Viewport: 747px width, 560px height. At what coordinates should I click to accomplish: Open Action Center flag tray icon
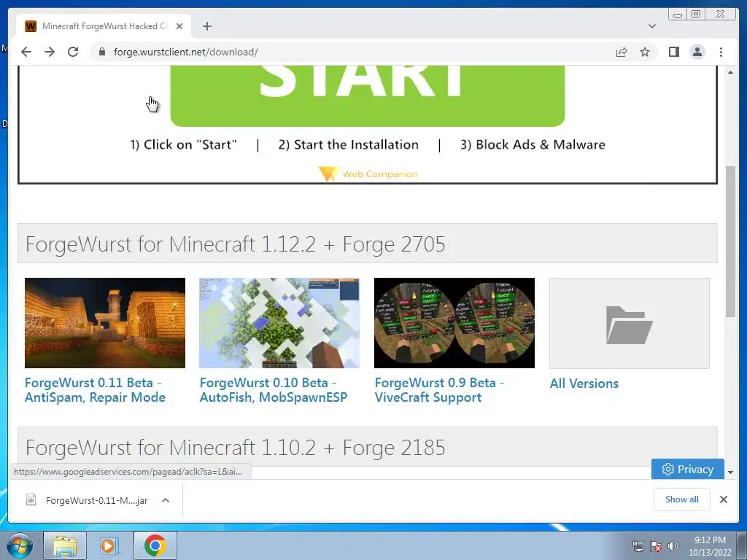click(x=656, y=546)
